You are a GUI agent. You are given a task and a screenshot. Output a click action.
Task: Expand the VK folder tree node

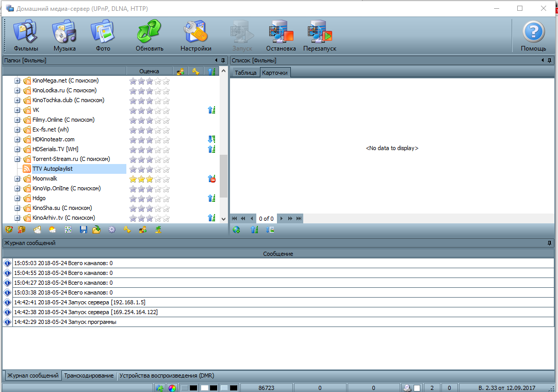pos(17,110)
